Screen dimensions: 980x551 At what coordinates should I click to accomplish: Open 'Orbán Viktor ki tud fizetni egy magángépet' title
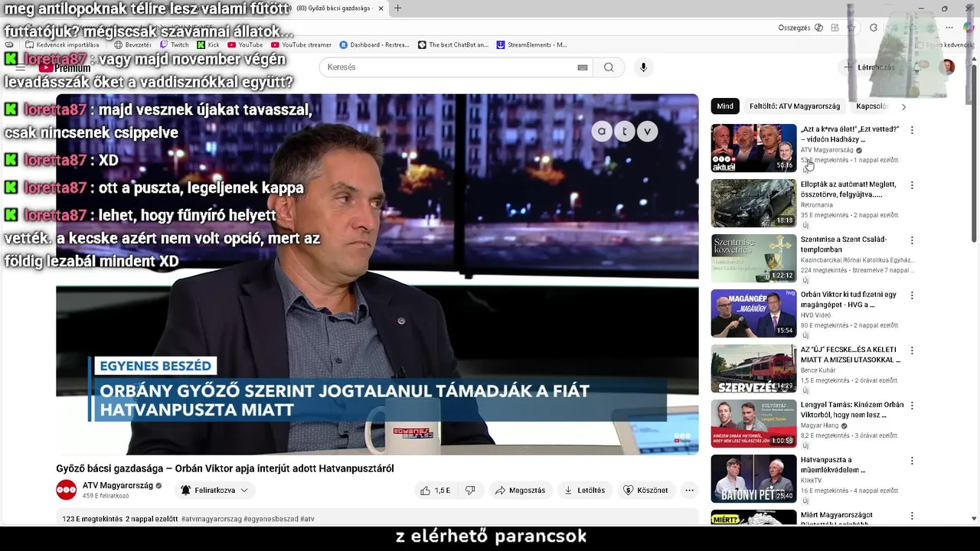pos(848,300)
